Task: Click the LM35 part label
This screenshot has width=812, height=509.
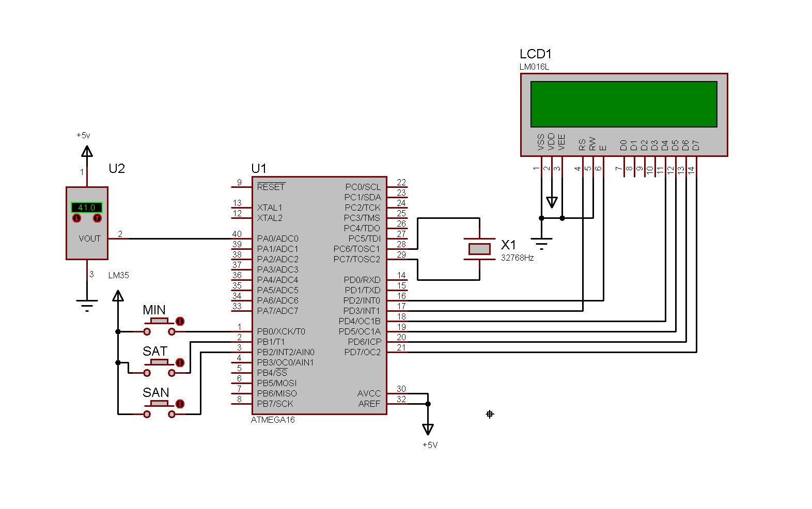Action: pos(119,276)
